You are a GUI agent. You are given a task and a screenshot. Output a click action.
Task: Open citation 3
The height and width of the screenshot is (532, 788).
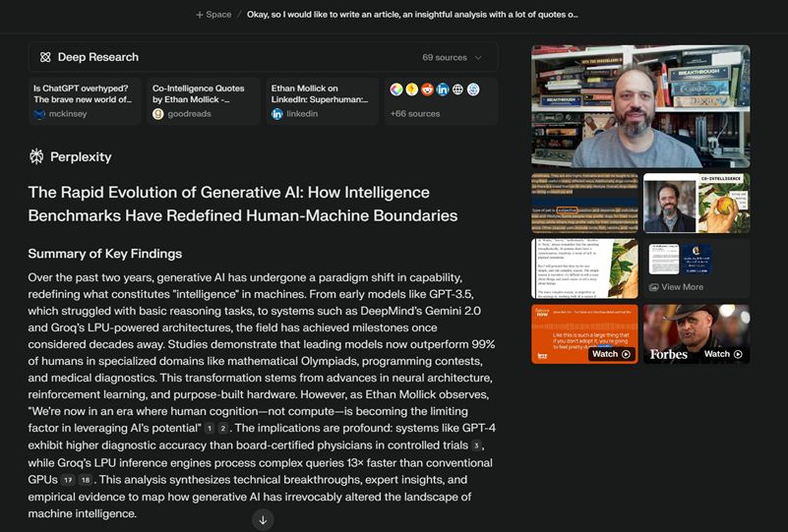(476, 445)
